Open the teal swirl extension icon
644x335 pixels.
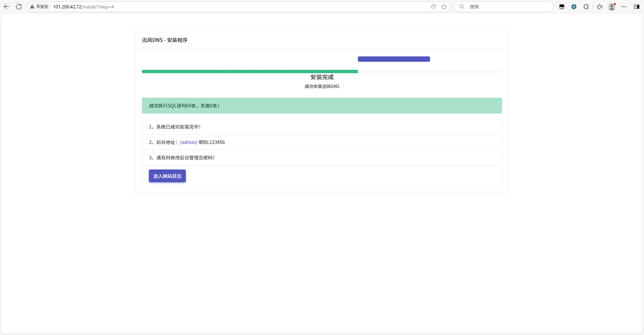pyautogui.click(x=574, y=7)
